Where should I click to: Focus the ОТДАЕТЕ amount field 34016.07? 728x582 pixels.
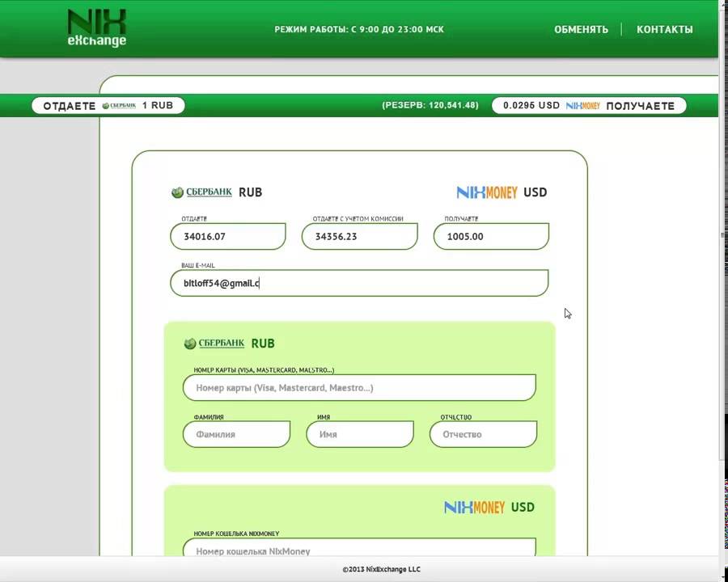(228, 236)
